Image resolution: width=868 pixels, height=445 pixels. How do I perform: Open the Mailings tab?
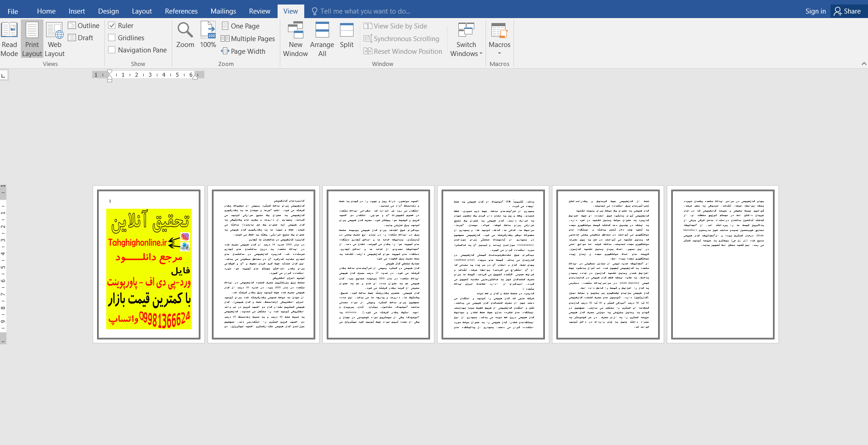pyautogui.click(x=223, y=11)
